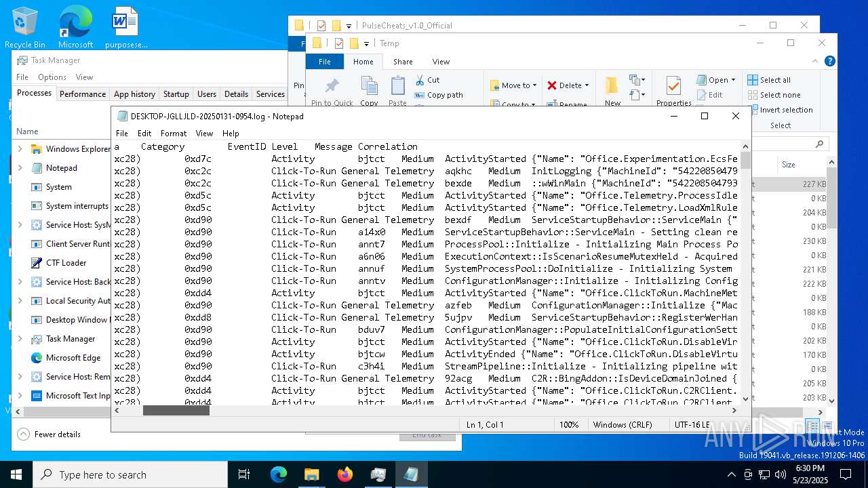Image resolution: width=868 pixels, height=488 pixels.
Task: Open Task View from the taskbar
Action: tap(244, 474)
